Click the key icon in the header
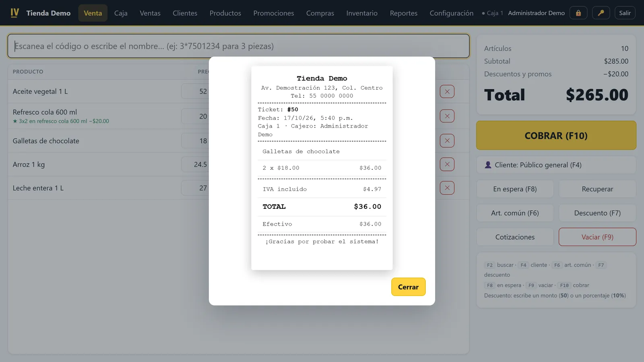 601,13
